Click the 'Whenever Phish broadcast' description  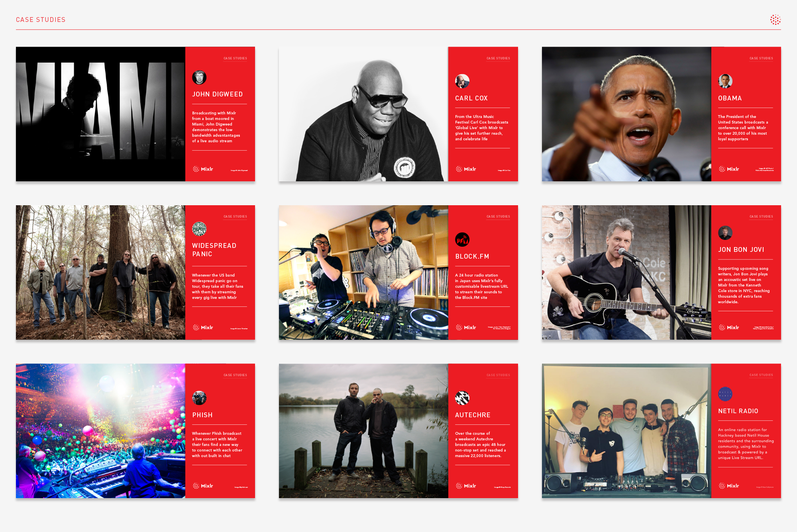click(217, 445)
